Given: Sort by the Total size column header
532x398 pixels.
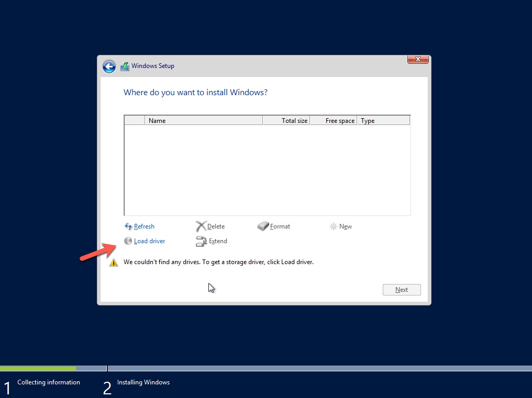Looking at the screenshot, I should 286,120.
